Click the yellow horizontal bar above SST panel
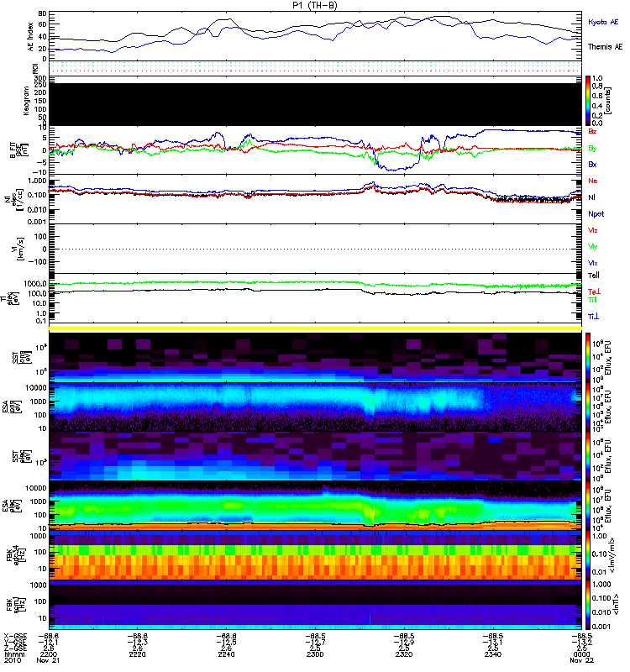The image size is (630, 672). tap(316, 328)
